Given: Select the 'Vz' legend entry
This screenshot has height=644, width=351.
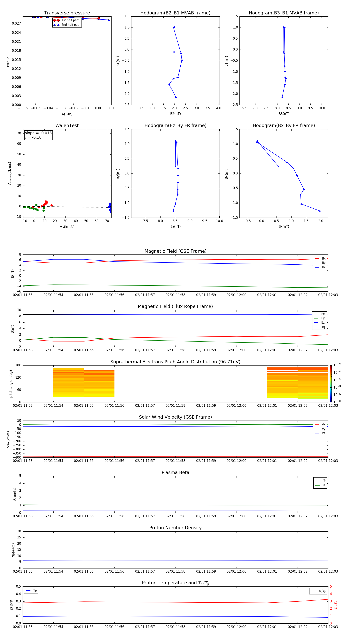Looking at the screenshot, I should (320, 433).
